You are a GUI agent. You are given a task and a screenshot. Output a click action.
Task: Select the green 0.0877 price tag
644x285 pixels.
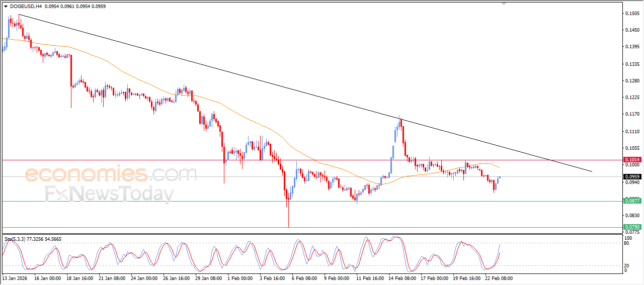pyautogui.click(x=632, y=201)
